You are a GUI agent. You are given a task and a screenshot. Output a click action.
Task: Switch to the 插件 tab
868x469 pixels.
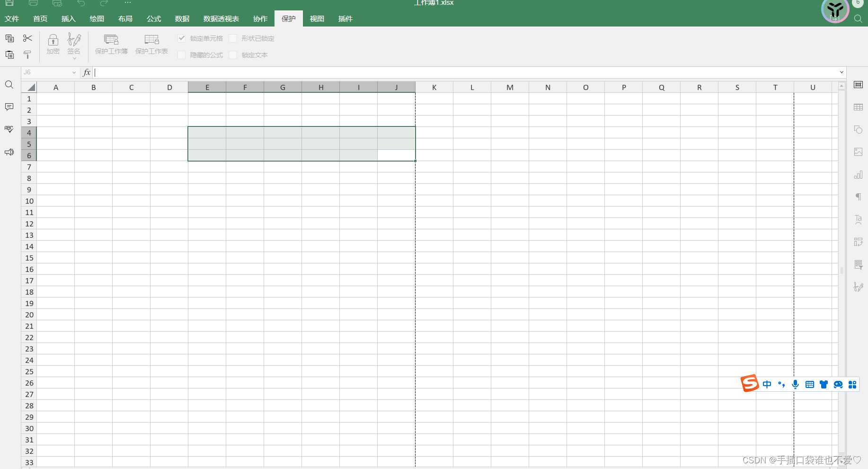pyautogui.click(x=345, y=19)
